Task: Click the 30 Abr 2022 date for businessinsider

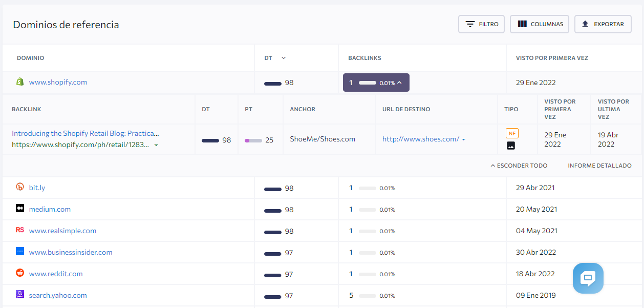Action: (535, 252)
